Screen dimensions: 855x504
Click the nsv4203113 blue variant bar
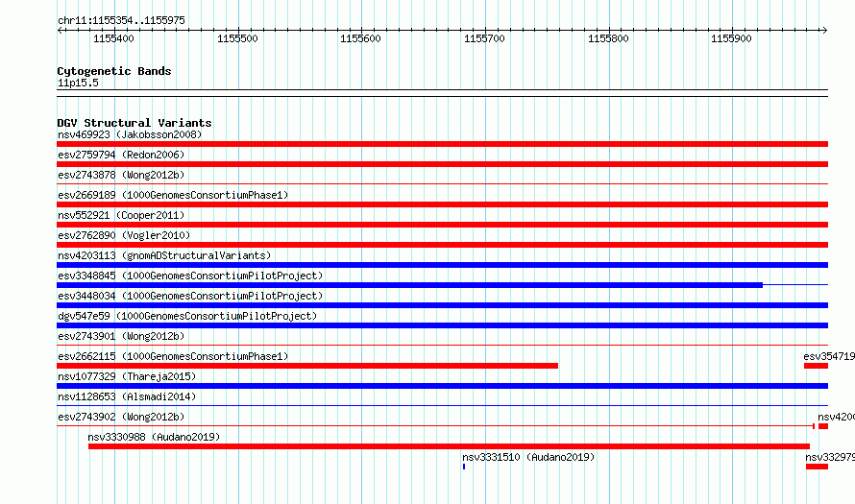coord(442,265)
